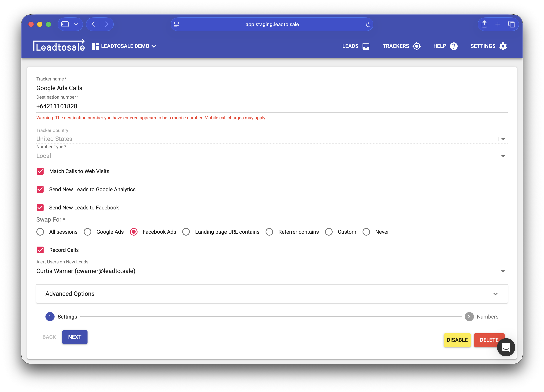The width and height of the screenshot is (544, 392).
Task: Click the Leadtosale logo
Action: 59,46
